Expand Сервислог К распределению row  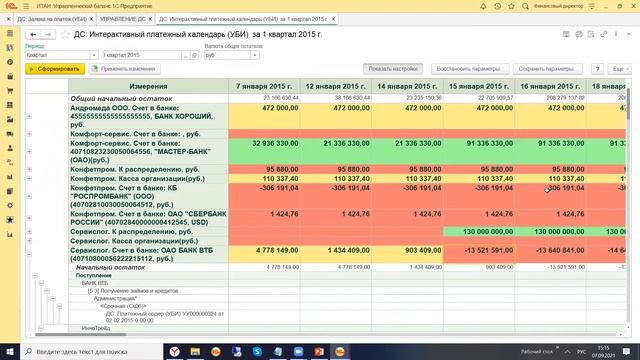click(29, 231)
